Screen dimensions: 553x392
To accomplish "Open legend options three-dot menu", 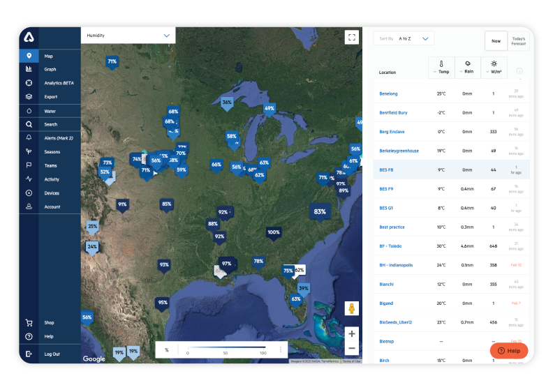I will (281, 349).
